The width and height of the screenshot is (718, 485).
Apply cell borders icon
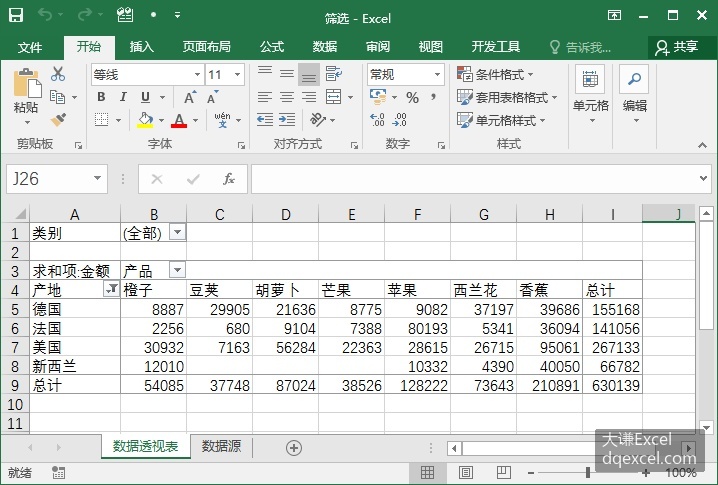pos(102,120)
